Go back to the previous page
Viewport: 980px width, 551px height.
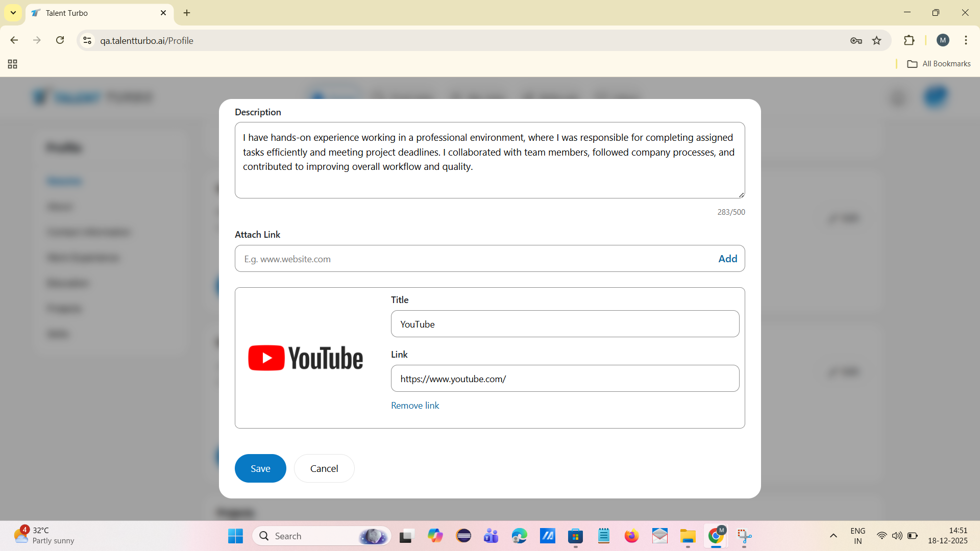pyautogui.click(x=14, y=40)
